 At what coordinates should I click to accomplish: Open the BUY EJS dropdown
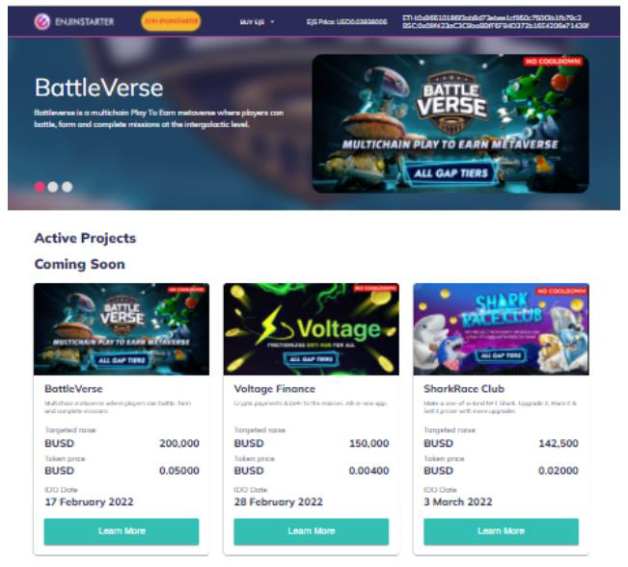[x=257, y=22]
